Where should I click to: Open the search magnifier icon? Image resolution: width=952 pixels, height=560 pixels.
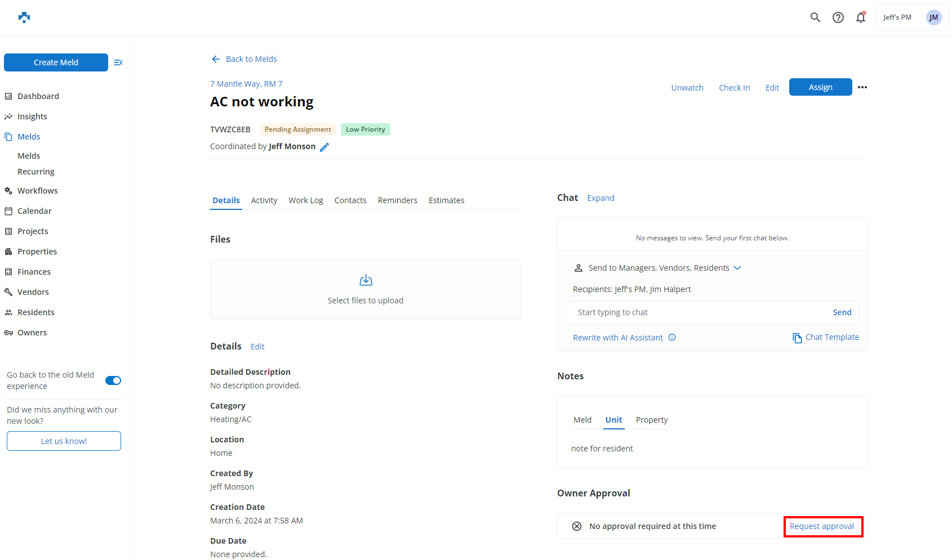tap(815, 17)
